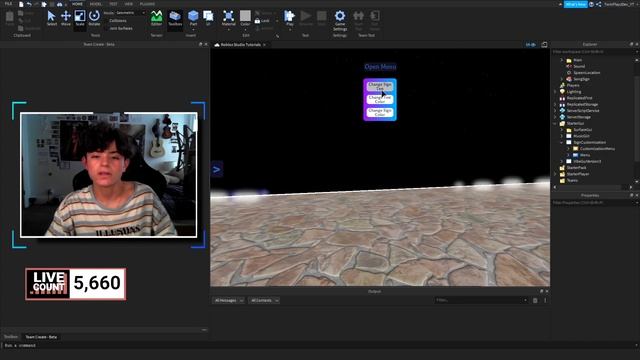Viewport: 640px width, 360px height.
Task: Select the Roblox Studio Tutorials document tab
Action: pos(240,44)
